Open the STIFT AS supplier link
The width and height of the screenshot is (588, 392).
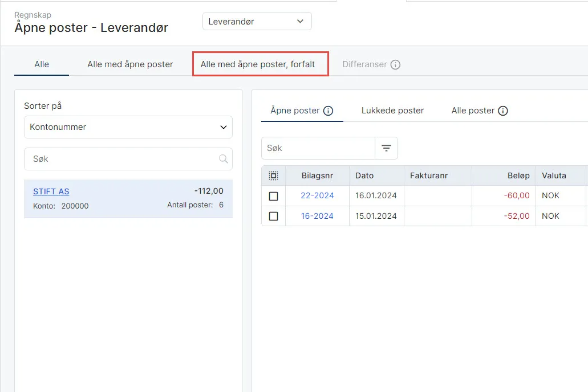[51, 191]
